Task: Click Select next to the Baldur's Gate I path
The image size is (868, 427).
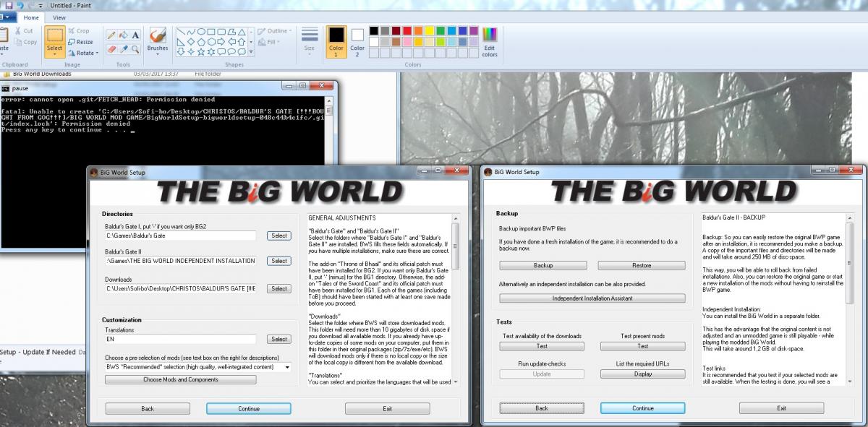Action: (x=279, y=236)
